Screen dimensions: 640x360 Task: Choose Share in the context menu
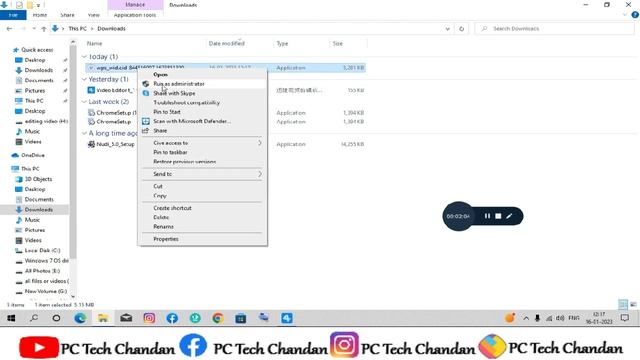point(160,131)
